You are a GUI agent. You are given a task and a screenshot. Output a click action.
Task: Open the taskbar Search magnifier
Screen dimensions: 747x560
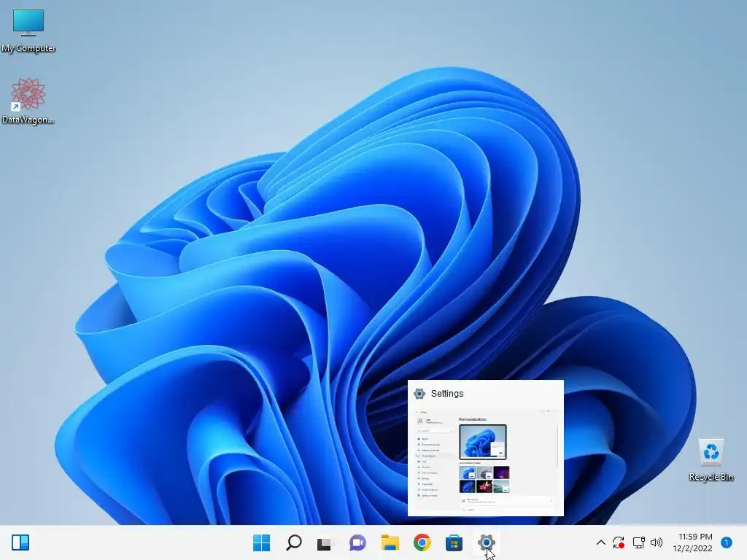point(293,542)
